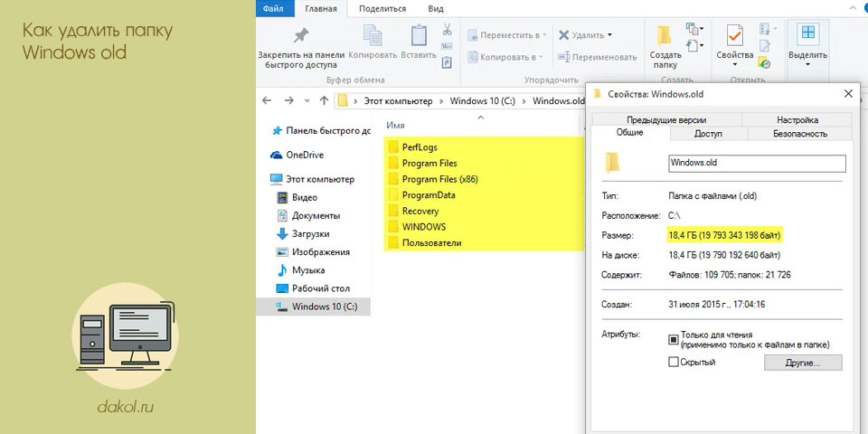Open recent locations dropdown chevron
The width and height of the screenshot is (868, 434).
point(307,101)
